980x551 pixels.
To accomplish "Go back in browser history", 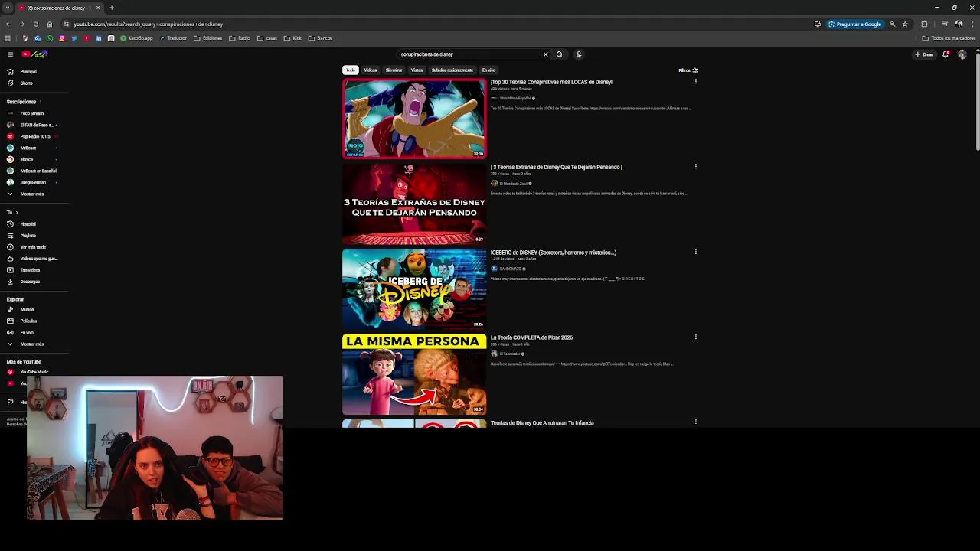I will [x=8, y=24].
